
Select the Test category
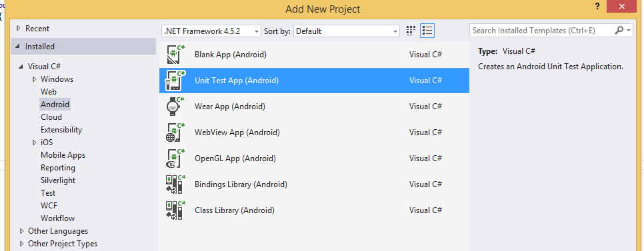[47, 193]
